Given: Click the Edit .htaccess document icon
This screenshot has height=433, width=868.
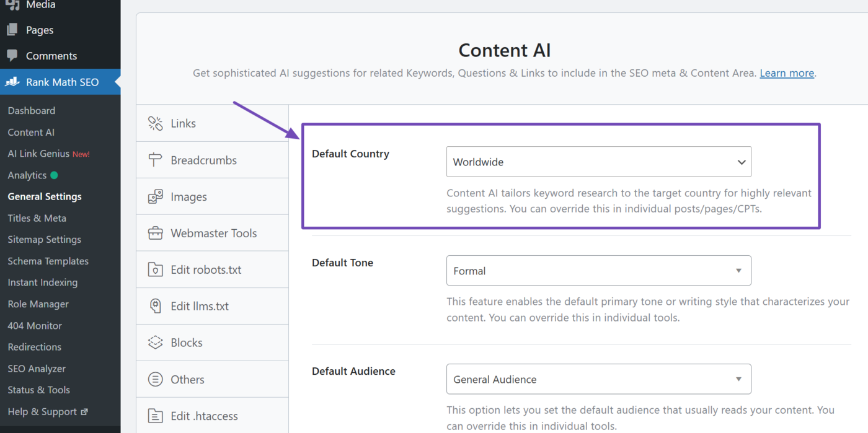Looking at the screenshot, I should click(155, 416).
